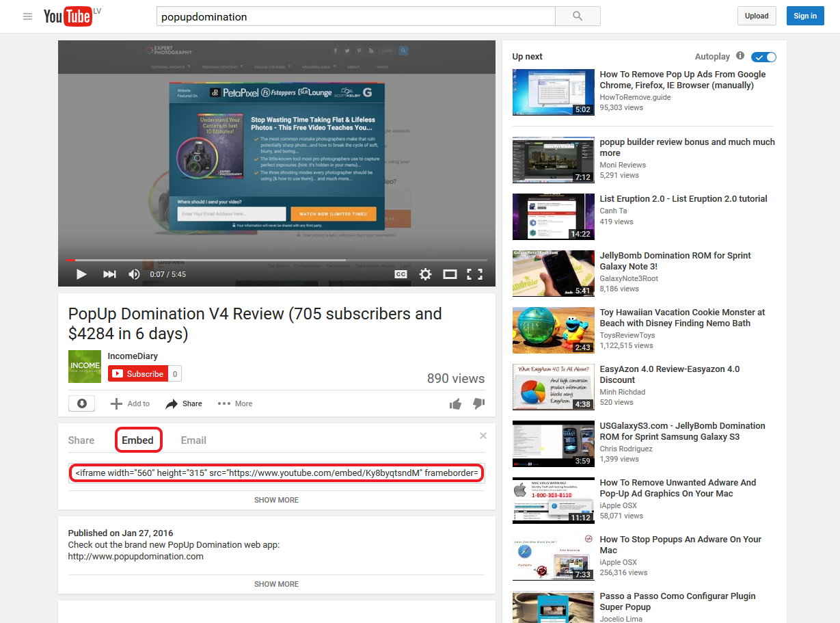This screenshot has height=623, width=840.
Task: Open EasyAzon 4.0 Review video title
Action: pos(670,375)
